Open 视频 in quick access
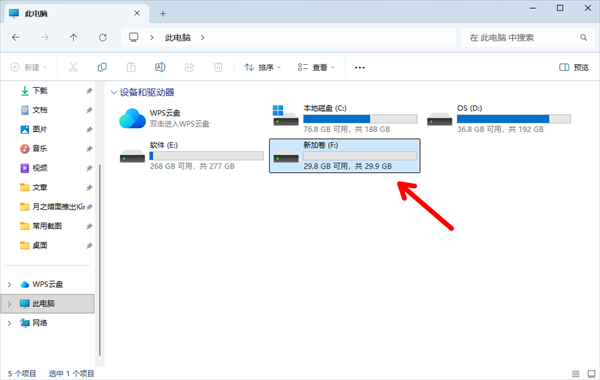The height and width of the screenshot is (380, 600). pos(40,168)
